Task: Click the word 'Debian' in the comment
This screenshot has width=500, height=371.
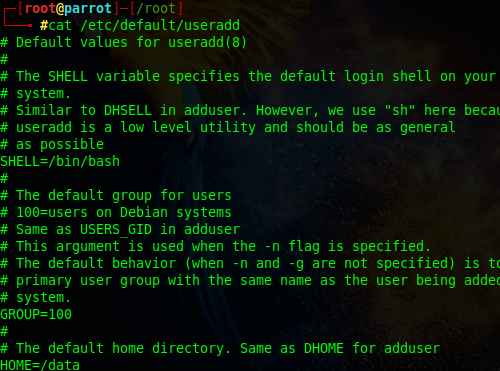Action: tap(144, 213)
